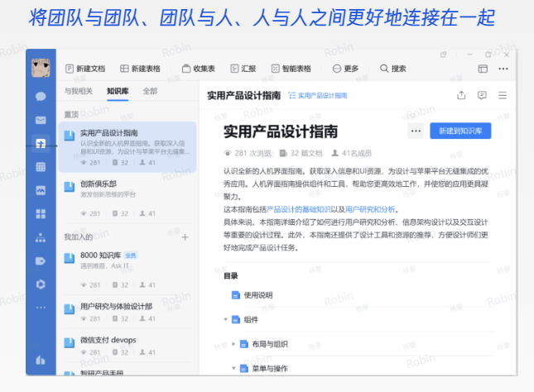Viewport: 534px width, 392px height.
Task: Follow the 用户研究和分析 link
Action: [x=370, y=209]
